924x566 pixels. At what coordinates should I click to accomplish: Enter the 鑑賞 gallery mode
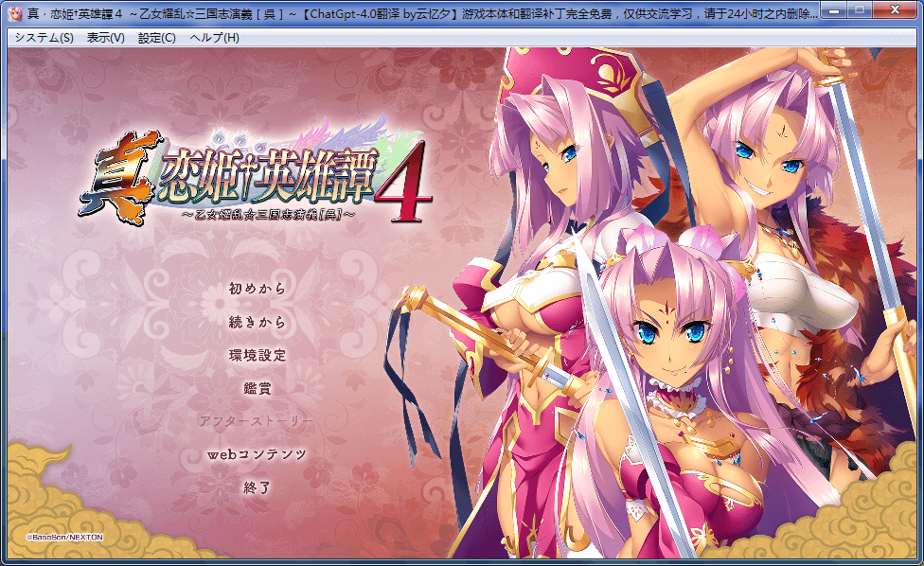point(257,388)
